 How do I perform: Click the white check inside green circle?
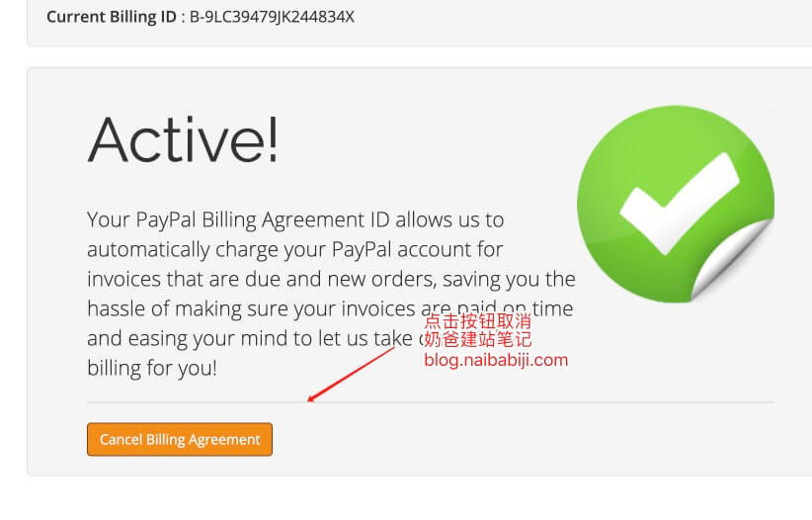679,203
